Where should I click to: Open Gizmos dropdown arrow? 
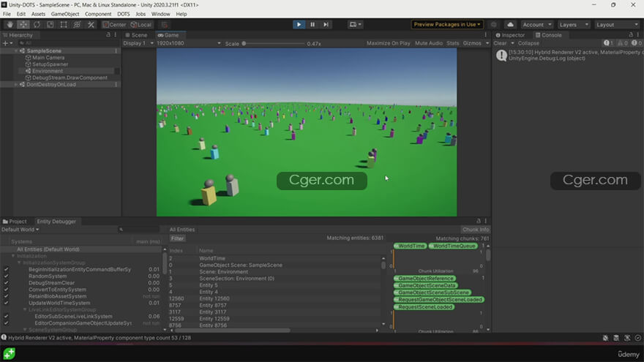point(487,43)
